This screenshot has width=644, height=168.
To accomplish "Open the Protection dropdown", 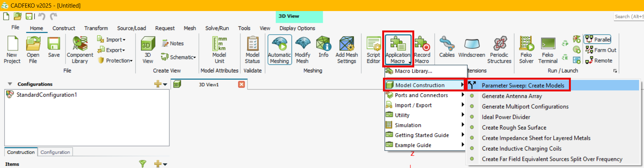I will [115, 60].
